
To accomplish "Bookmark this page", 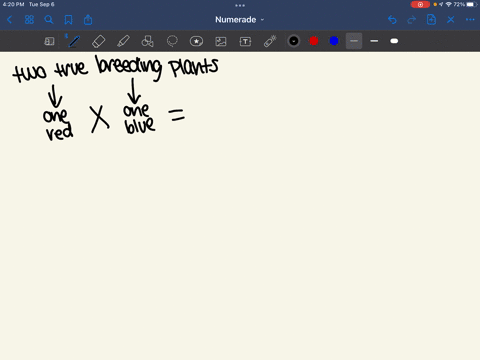I will tap(68, 20).
